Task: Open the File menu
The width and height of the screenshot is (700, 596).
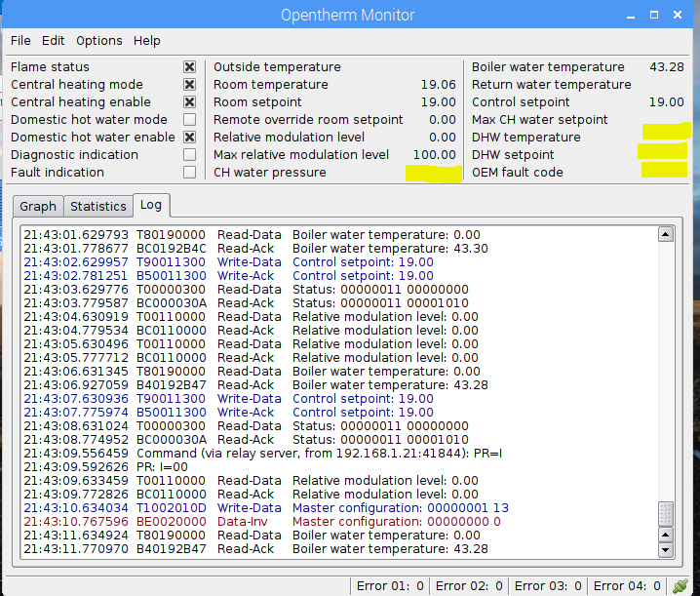Action: coord(20,41)
